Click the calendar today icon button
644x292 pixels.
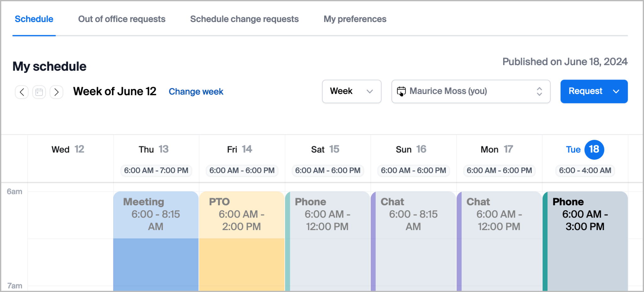[x=39, y=92]
